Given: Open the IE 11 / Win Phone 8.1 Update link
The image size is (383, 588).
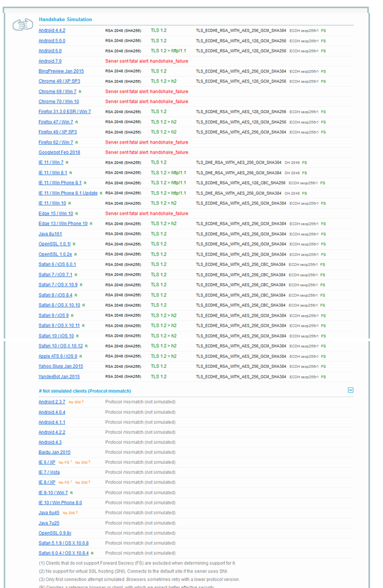Looking at the screenshot, I should [x=68, y=193].
